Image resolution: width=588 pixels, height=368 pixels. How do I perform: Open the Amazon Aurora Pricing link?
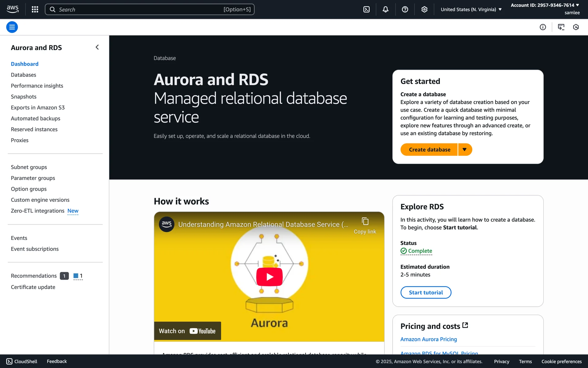click(x=428, y=339)
